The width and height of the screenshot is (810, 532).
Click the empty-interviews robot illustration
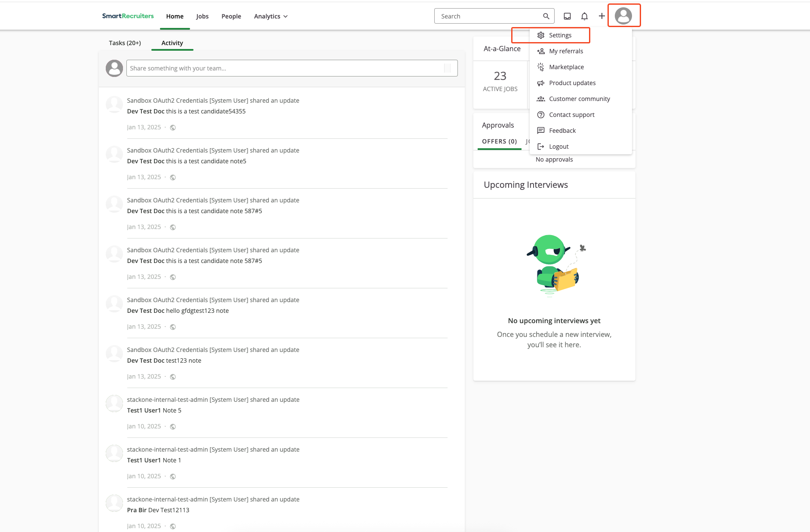click(x=556, y=265)
